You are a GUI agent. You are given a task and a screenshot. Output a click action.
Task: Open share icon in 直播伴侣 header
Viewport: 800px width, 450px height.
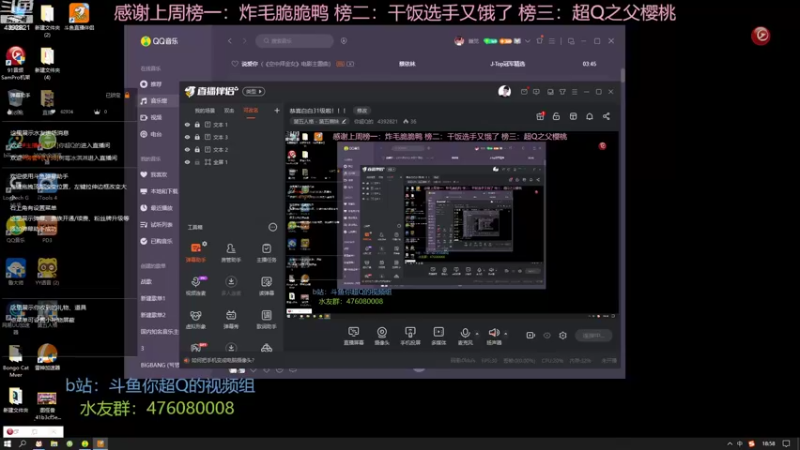(x=606, y=116)
